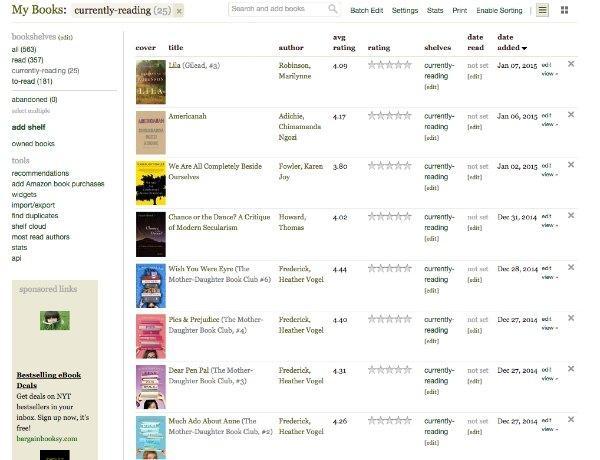Sort books by author column header
The height and width of the screenshot is (460, 600).
pos(292,47)
